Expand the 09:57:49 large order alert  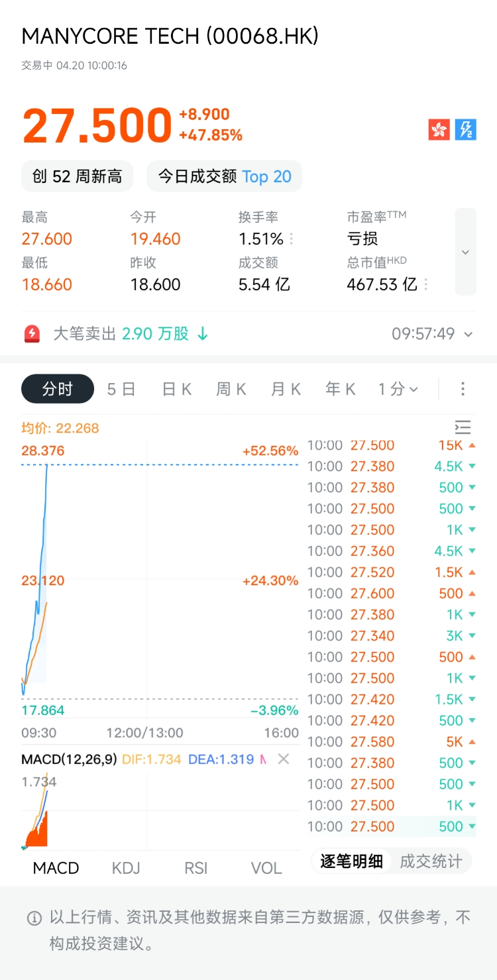469,334
